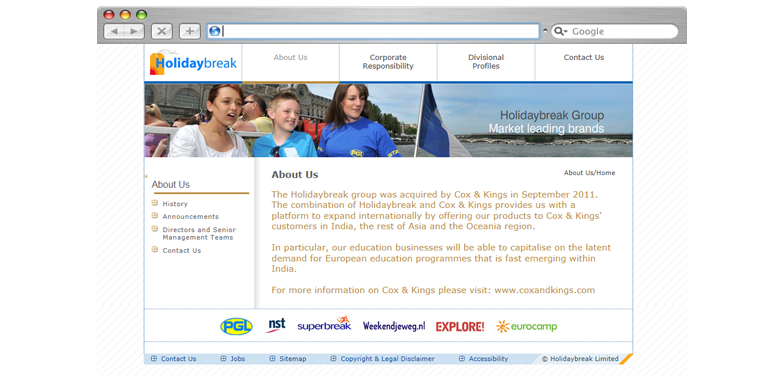Open Accessibility in the footer

click(488, 359)
